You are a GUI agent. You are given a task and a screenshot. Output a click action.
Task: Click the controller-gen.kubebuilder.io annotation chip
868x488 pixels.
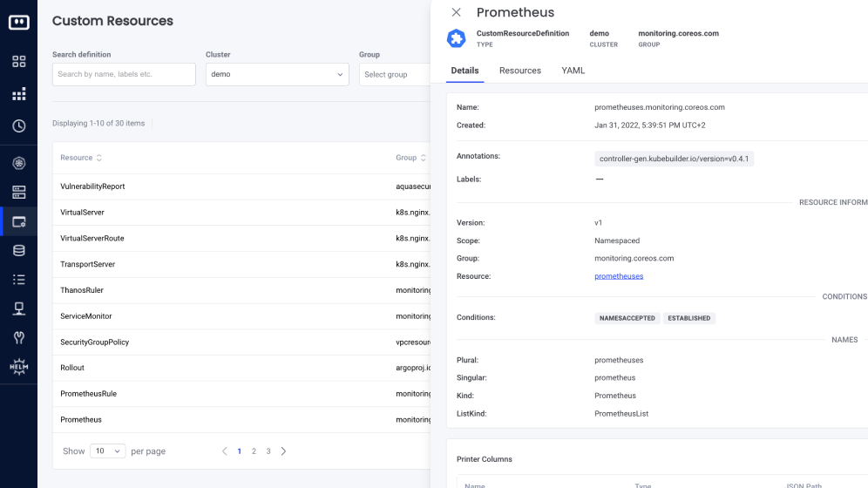pos(674,159)
